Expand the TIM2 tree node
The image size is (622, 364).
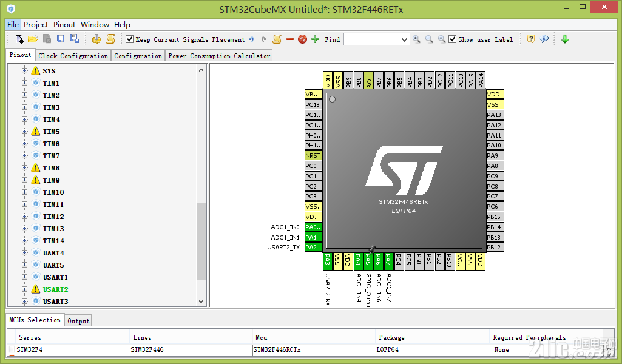point(25,95)
